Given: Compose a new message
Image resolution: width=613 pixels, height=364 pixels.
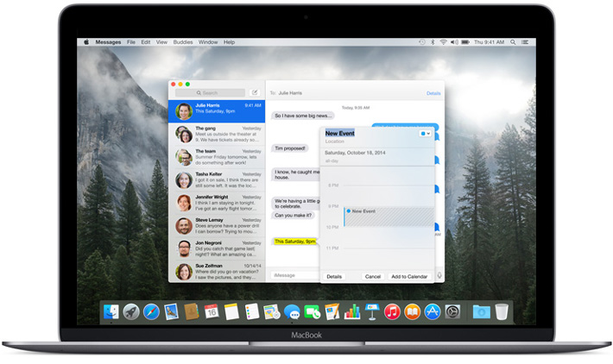Looking at the screenshot, I should [255, 92].
